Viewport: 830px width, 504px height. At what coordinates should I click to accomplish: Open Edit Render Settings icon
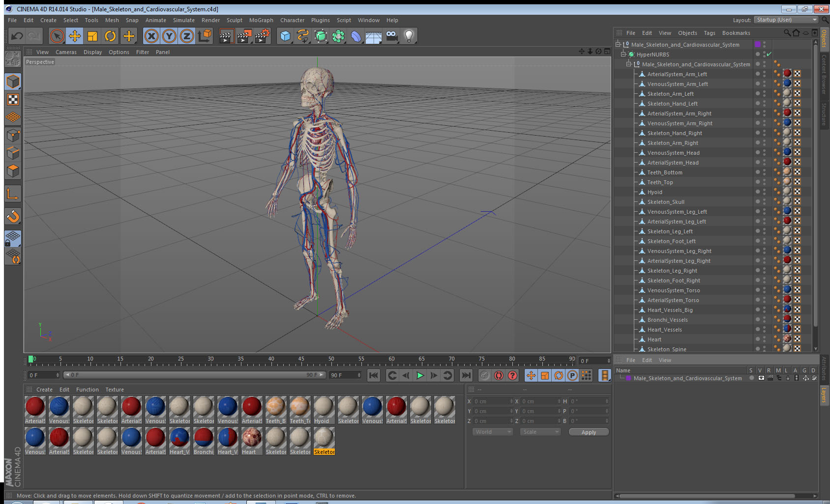pyautogui.click(x=263, y=36)
